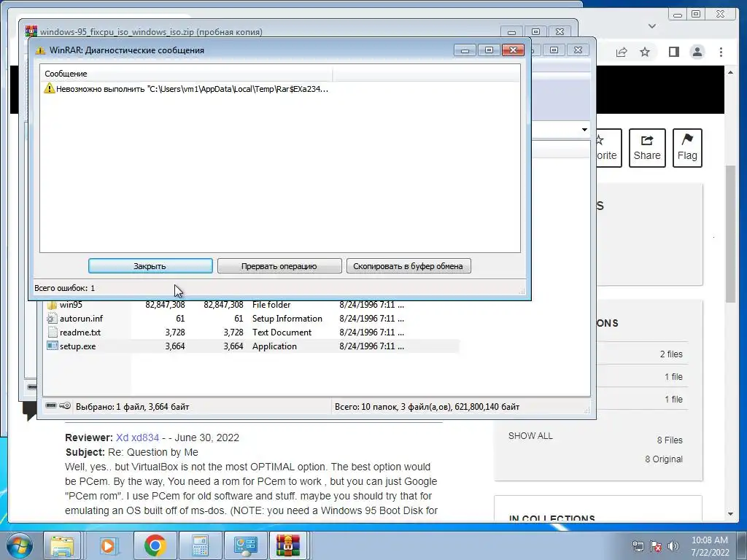
Task: Click the browser scrollbar down arrow
Action: (730, 514)
